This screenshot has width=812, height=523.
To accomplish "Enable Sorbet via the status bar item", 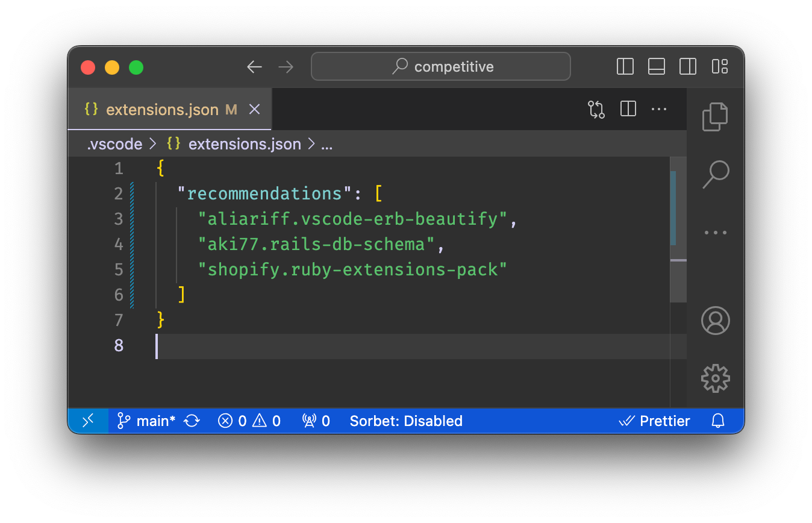I will tap(406, 421).
